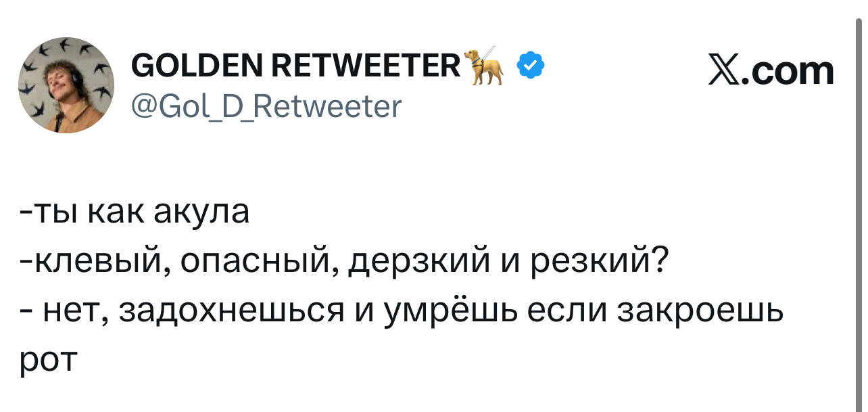
Task: Click the first tweet line "-ты как акула"
Action: click(x=136, y=212)
